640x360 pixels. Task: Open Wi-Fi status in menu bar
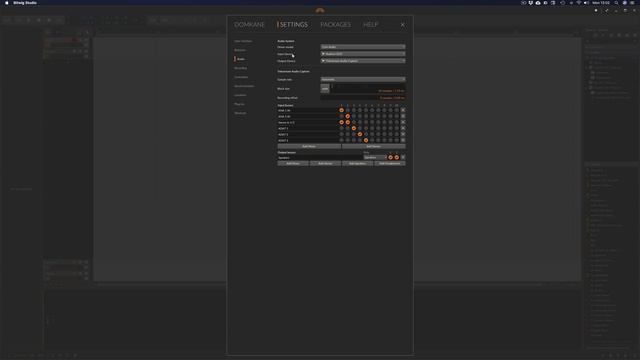pos(578,3)
